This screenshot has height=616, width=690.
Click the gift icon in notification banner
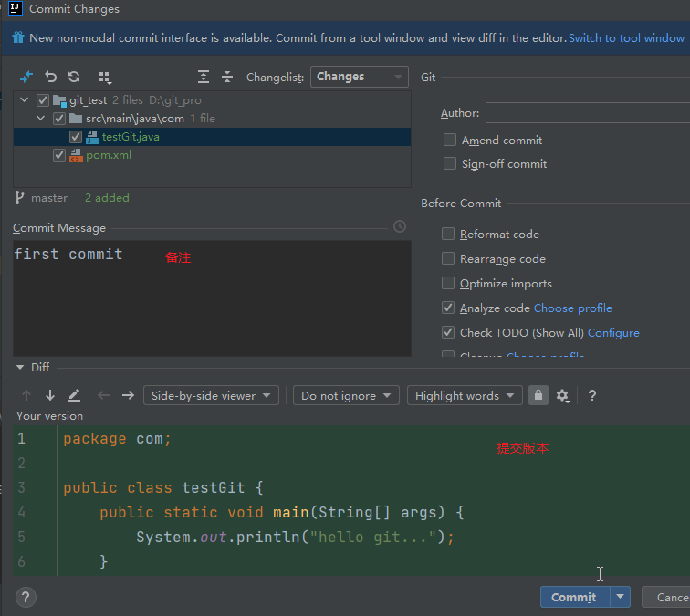click(18, 37)
